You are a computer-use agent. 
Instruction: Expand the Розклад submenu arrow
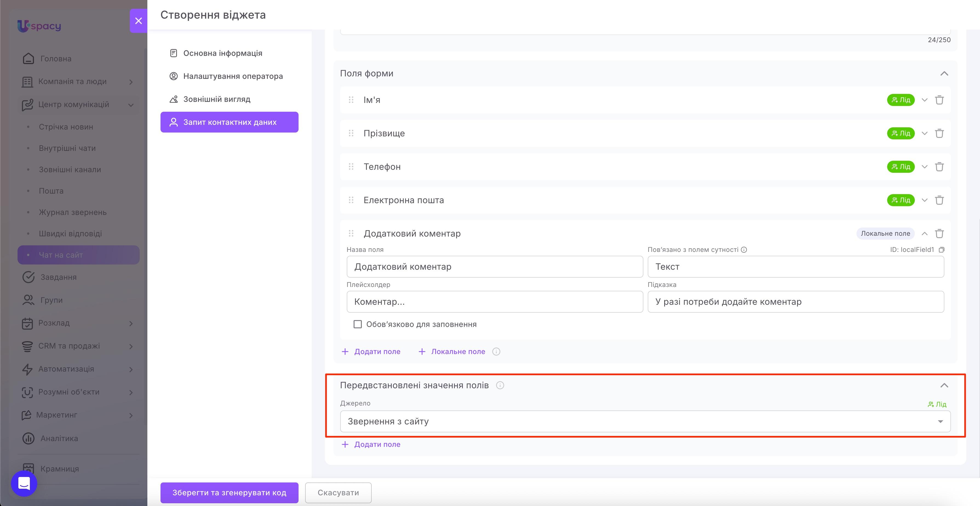tap(131, 323)
